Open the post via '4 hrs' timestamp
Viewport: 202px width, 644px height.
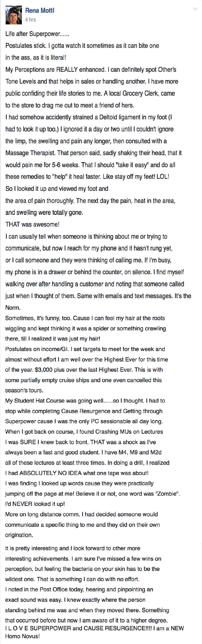[30, 20]
